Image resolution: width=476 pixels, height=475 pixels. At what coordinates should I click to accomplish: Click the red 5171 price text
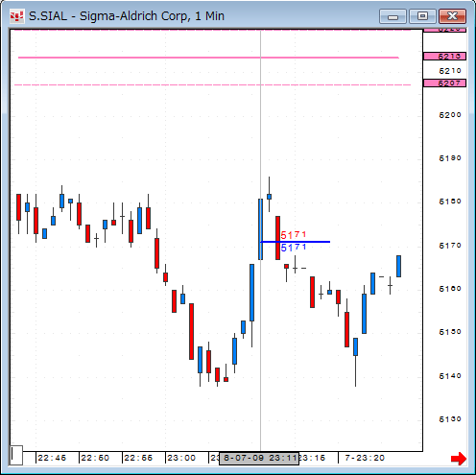(294, 235)
